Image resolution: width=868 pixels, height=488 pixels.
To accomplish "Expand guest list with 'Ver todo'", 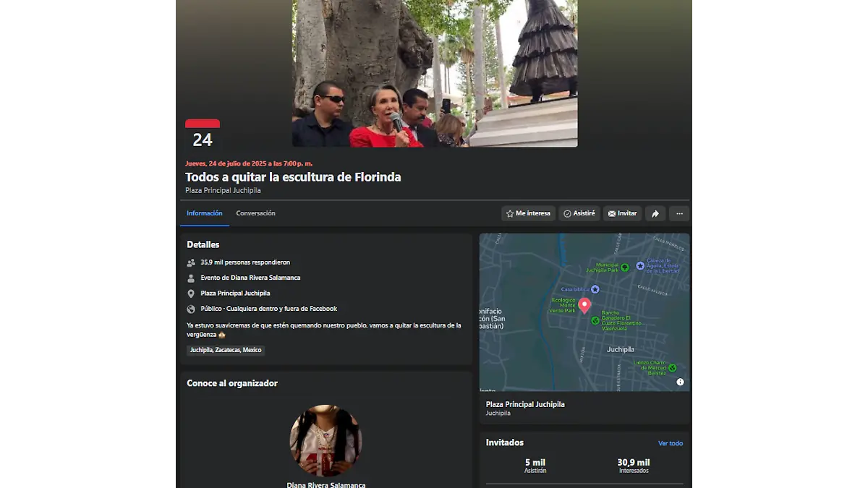I will (x=671, y=442).
